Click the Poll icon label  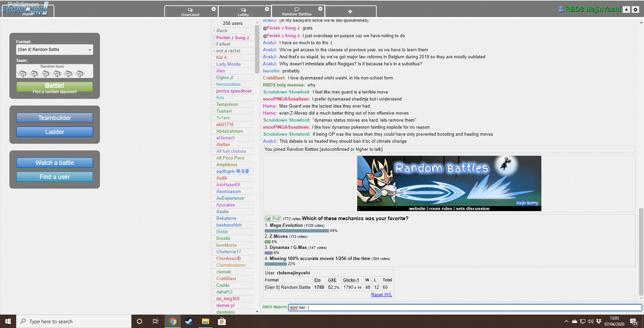273,218
